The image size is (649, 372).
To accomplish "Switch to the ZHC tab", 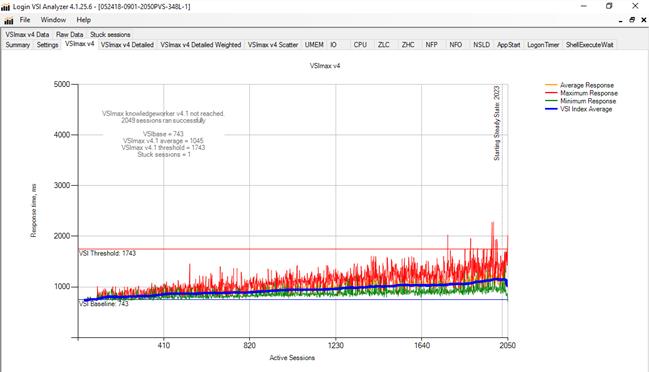I will coord(408,45).
